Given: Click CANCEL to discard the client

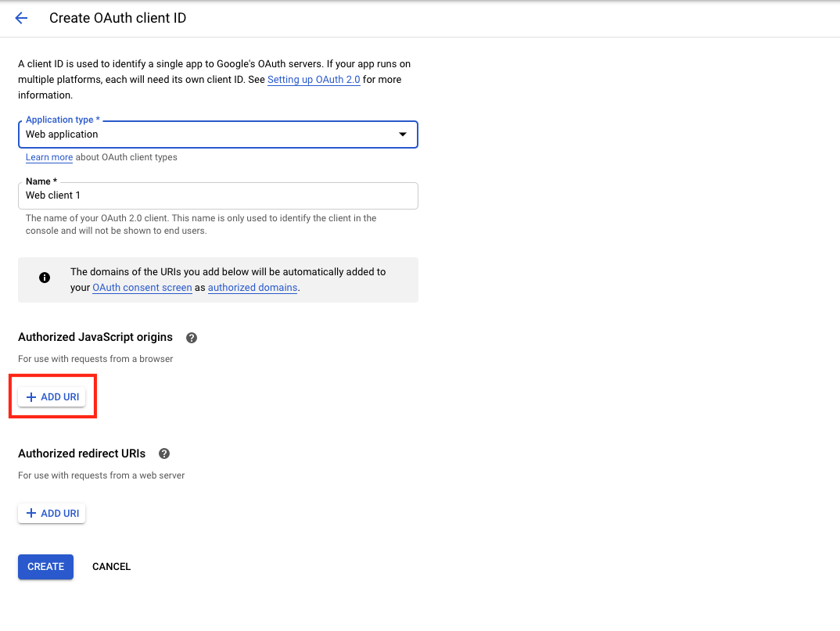Looking at the screenshot, I should pyautogui.click(x=111, y=566).
